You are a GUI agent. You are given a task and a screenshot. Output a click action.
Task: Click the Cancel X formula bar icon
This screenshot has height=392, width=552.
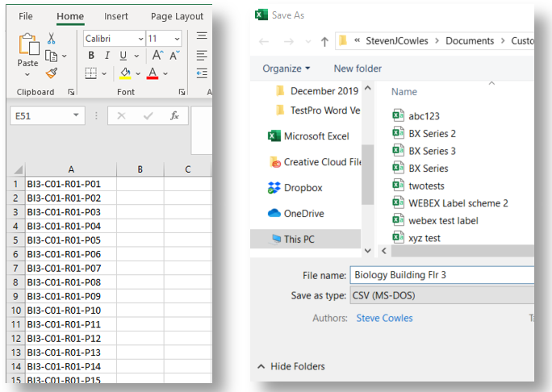point(121,115)
